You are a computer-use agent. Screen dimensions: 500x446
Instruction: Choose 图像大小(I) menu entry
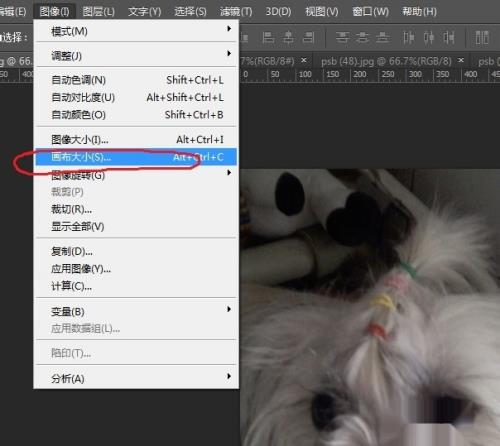pos(137,139)
